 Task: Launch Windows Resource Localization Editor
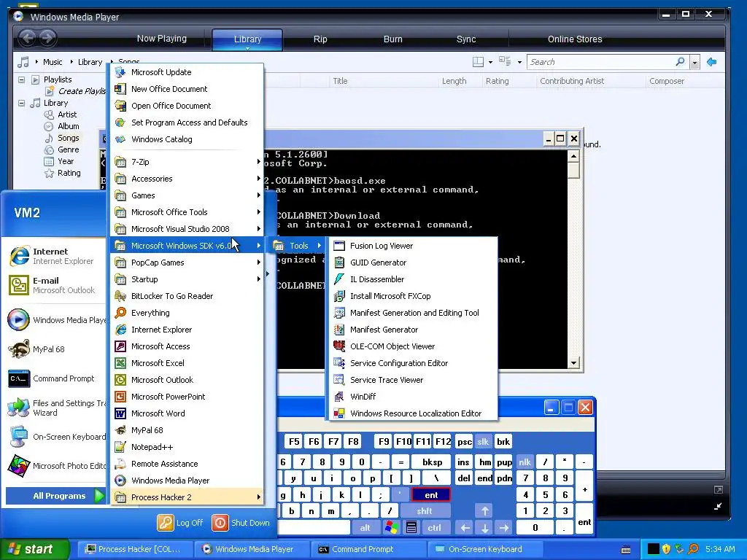[x=412, y=413]
